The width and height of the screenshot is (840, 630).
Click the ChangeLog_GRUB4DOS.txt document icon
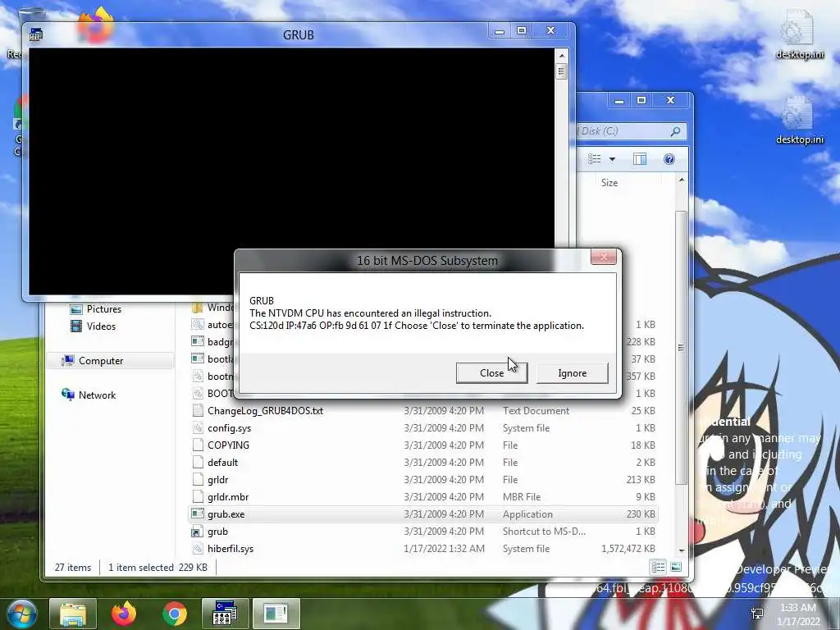coord(198,411)
